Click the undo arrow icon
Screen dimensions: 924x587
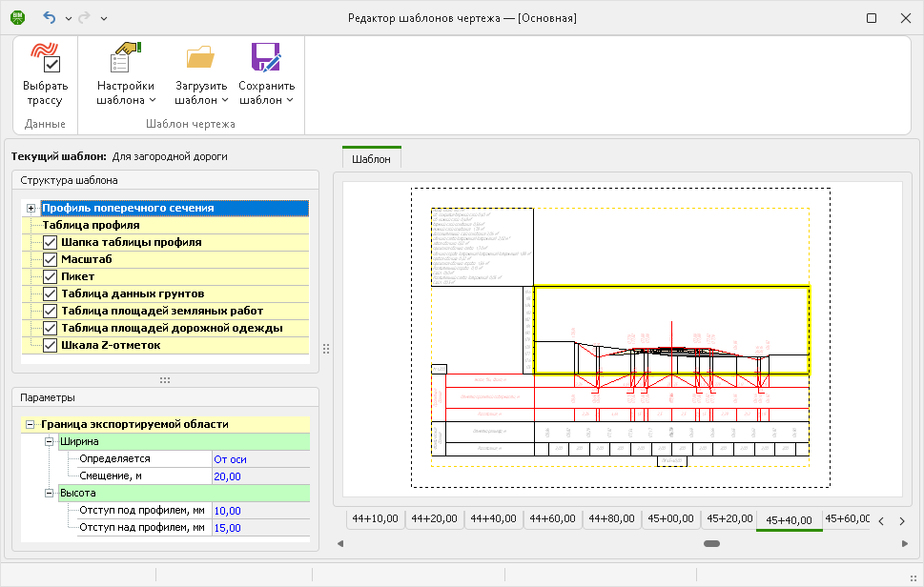click(x=50, y=18)
